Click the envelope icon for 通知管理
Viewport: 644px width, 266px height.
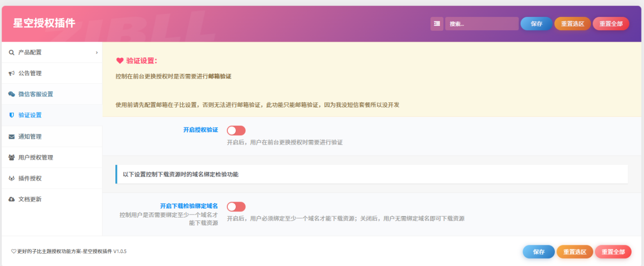(x=11, y=137)
